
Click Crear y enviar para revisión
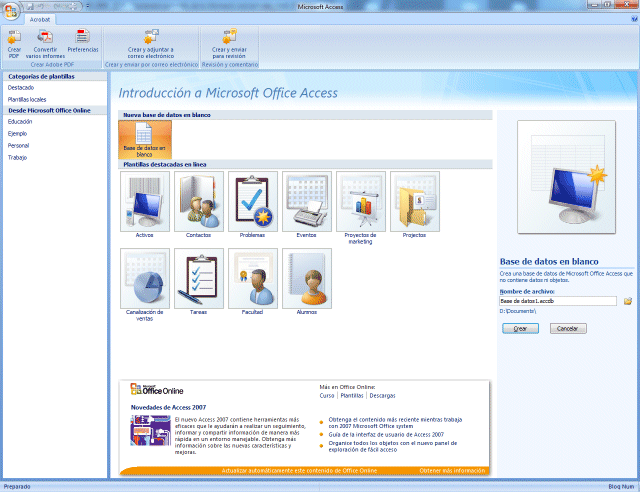229,44
